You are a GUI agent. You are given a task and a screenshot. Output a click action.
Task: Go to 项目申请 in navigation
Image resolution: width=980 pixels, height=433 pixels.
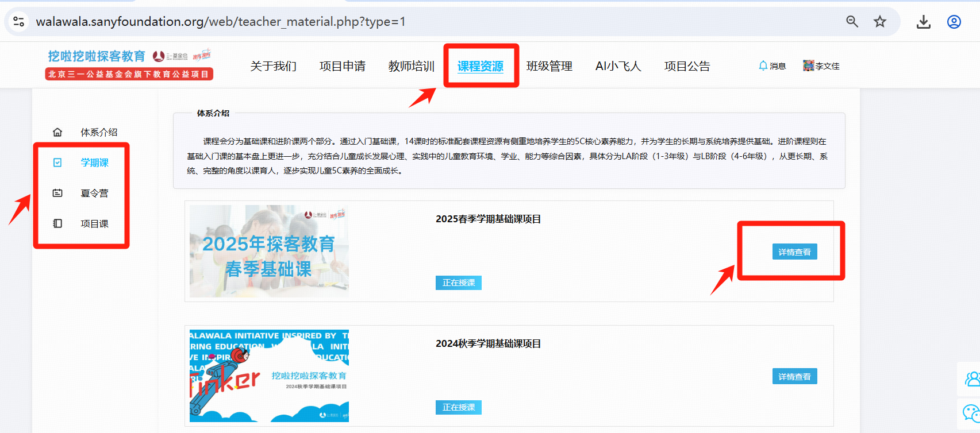(342, 66)
